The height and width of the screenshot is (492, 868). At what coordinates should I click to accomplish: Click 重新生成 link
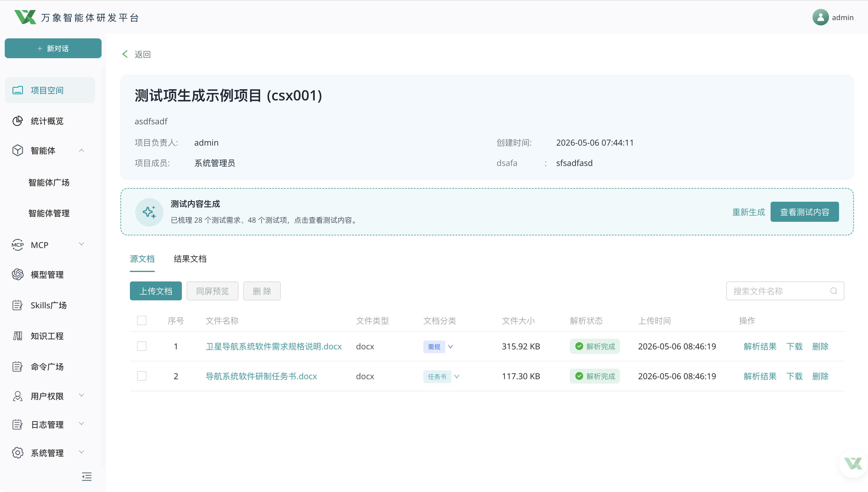point(749,212)
